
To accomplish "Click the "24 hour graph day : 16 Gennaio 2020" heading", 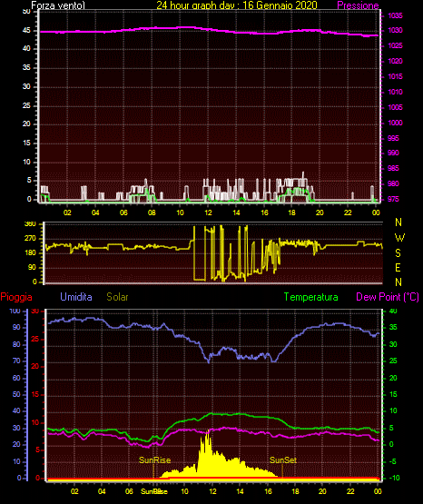I will [x=237, y=5].
